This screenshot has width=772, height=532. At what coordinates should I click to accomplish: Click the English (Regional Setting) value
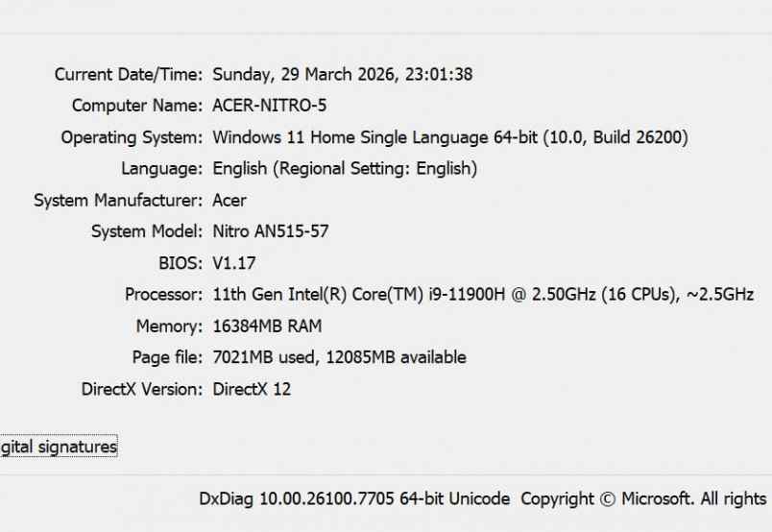tap(345, 169)
